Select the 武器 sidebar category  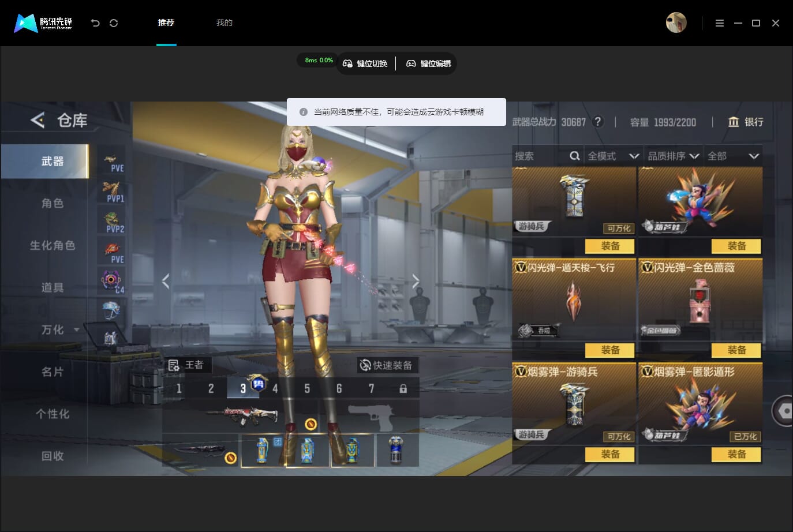(45, 162)
